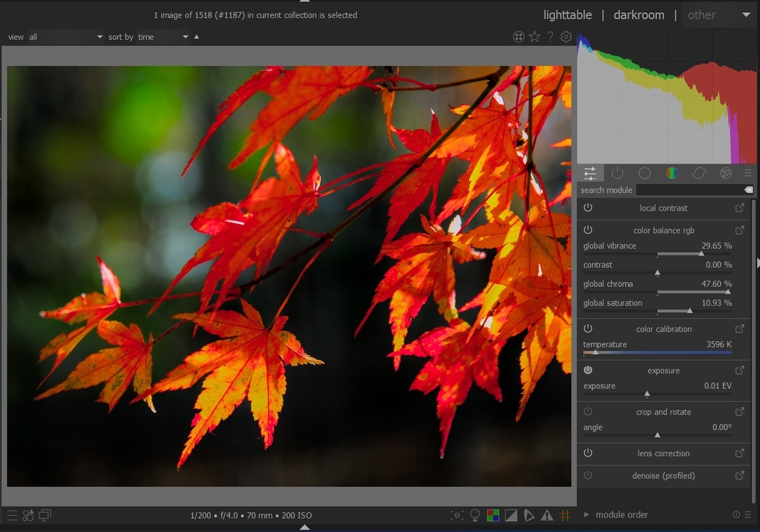This screenshot has width=760, height=532.
Task: Open denoise (profiled) full module link
Action: 739,475
